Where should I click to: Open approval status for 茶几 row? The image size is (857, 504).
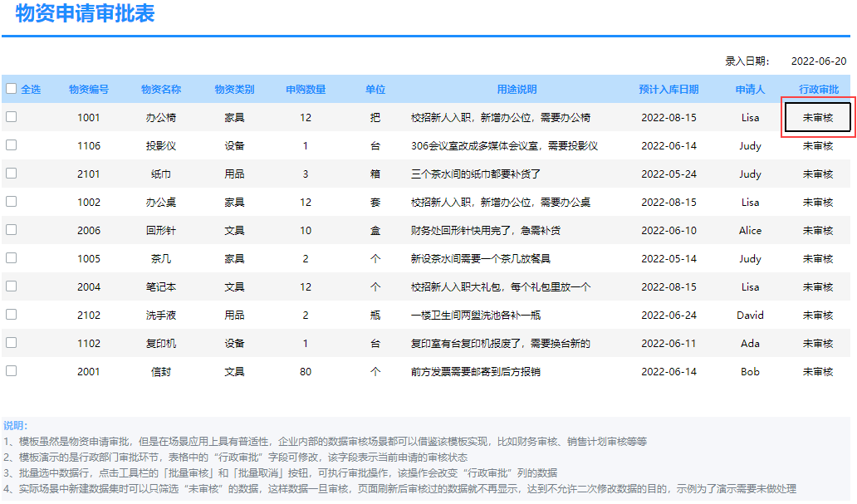[818, 258]
